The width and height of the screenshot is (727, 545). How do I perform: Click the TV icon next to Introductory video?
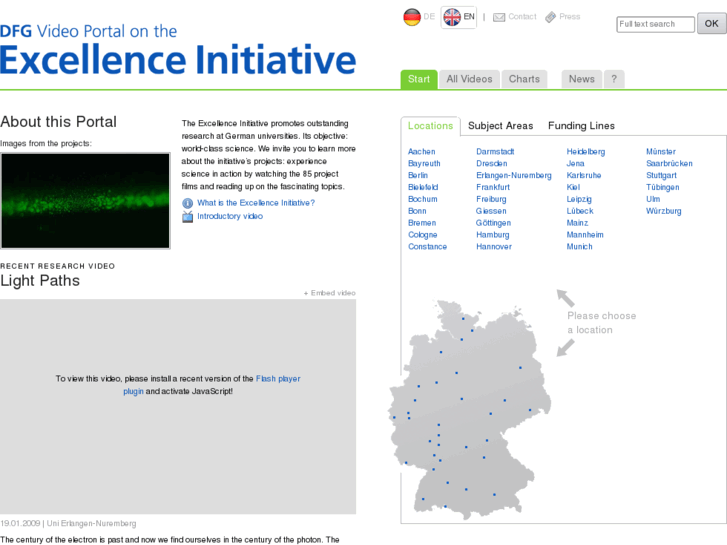point(187,217)
